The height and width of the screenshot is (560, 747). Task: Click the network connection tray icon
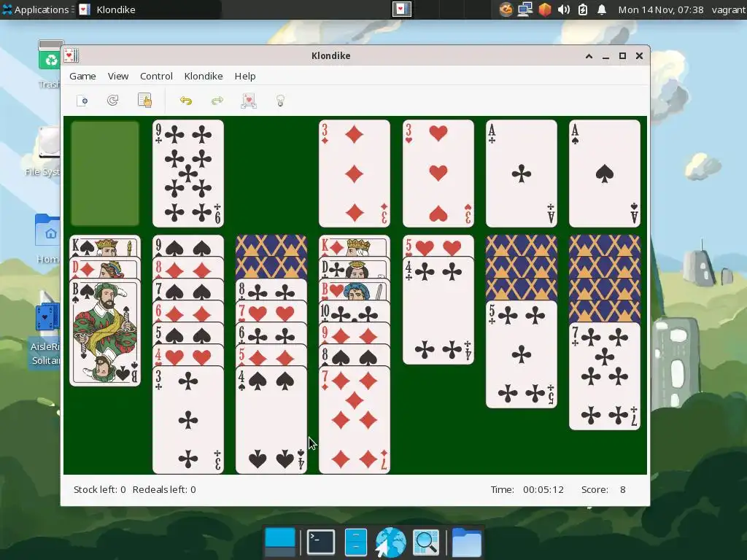[x=525, y=9]
